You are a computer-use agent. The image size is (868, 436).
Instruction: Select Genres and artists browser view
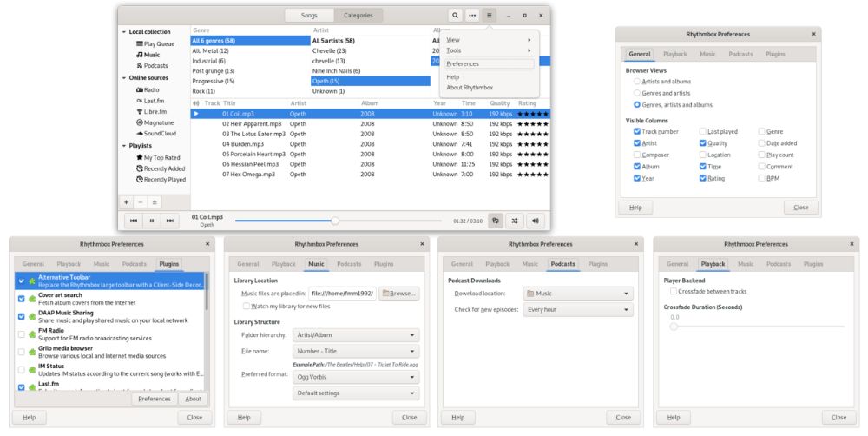point(637,93)
